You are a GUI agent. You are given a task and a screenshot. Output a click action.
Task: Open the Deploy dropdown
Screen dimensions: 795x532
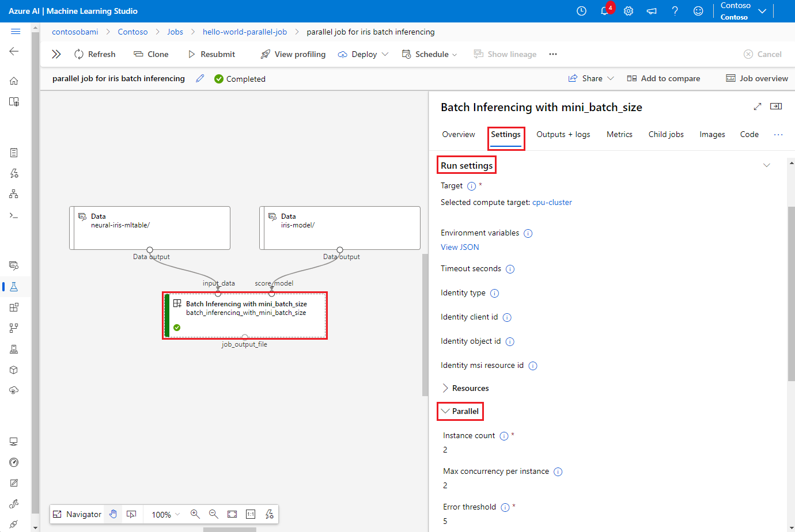tap(364, 54)
